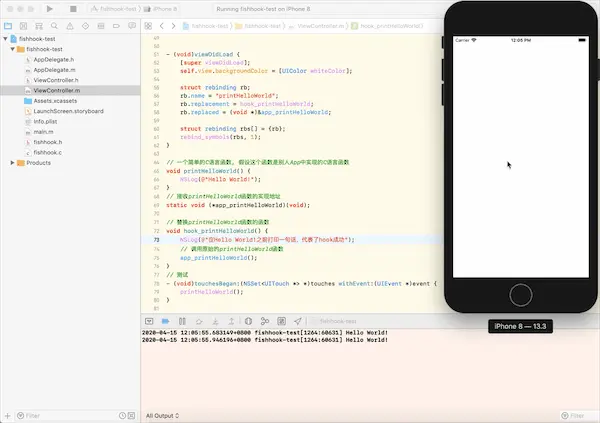The width and height of the screenshot is (600, 423).
Task: Click Simulate Location arrow icon
Action: 298,321
